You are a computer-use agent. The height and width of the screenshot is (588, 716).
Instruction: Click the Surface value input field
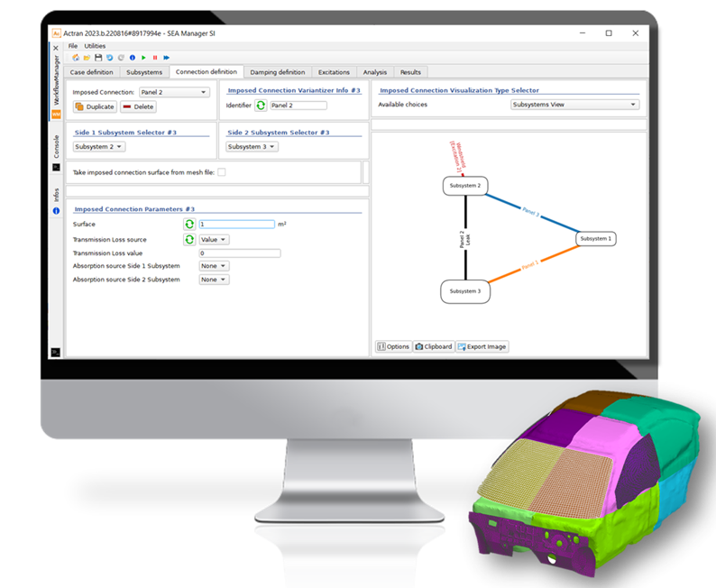point(236,225)
